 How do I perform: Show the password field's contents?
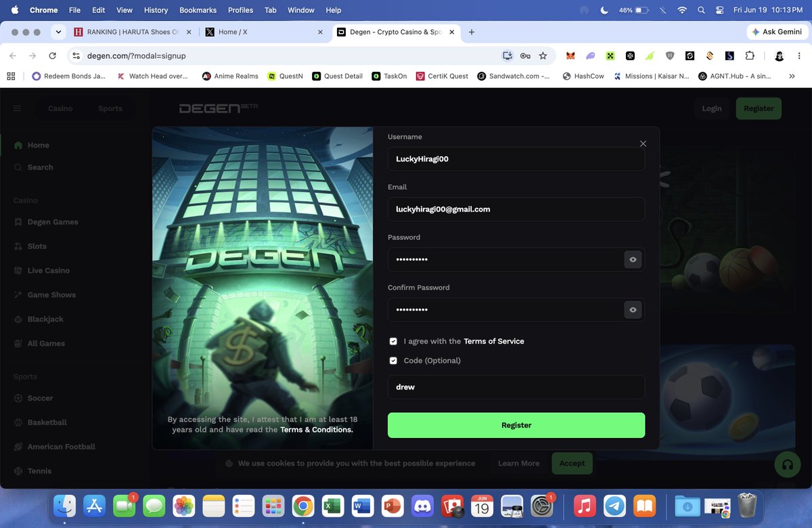(x=633, y=259)
